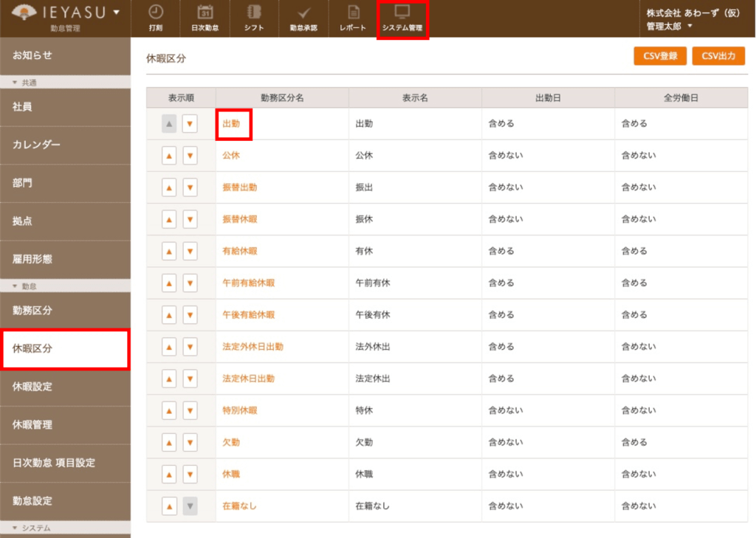Open the 有給休暇 category link

240,251
